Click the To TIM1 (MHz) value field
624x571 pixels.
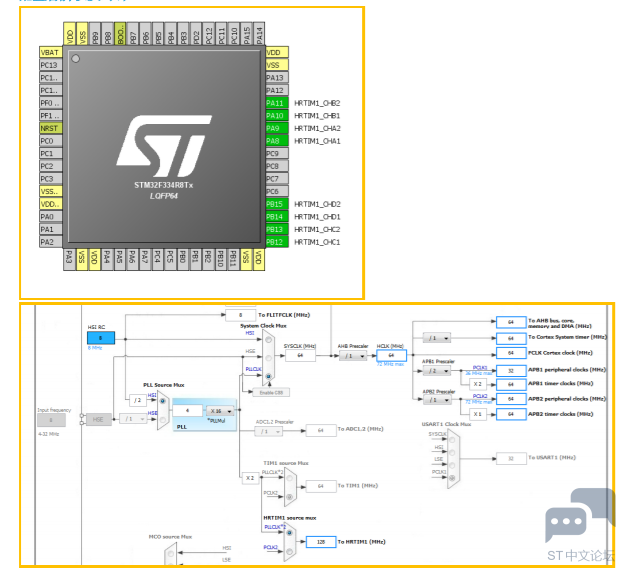(321, 486)
